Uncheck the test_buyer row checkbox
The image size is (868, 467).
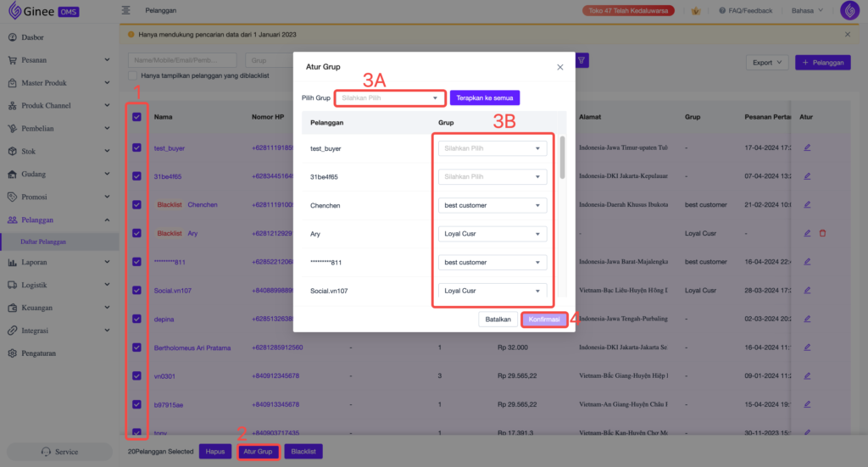[x=136, y=147]
